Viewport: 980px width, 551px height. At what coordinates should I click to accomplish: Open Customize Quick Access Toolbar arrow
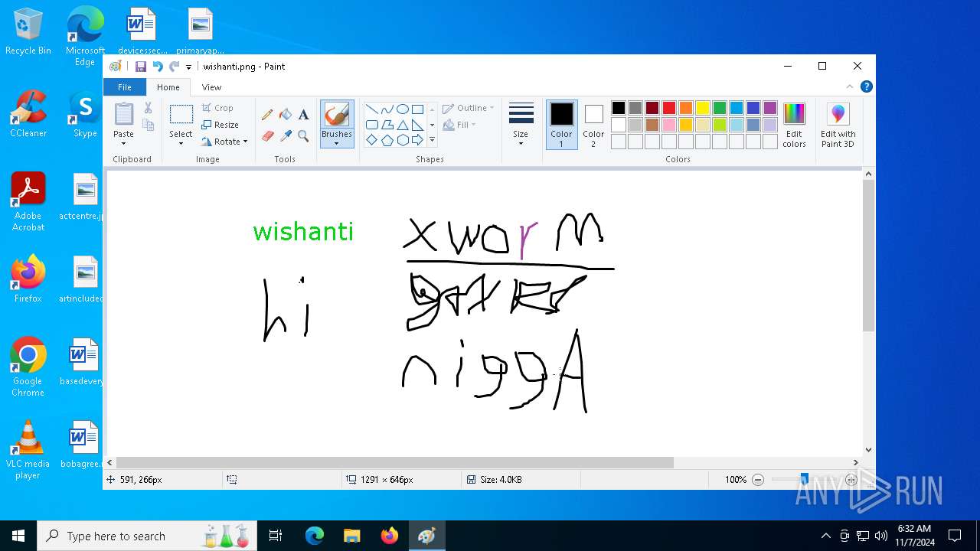[x=188, y=67]
